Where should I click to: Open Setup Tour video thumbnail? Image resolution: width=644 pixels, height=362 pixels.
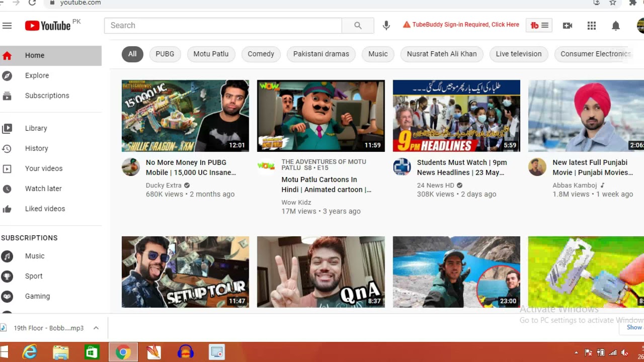(x=185, y=272)
